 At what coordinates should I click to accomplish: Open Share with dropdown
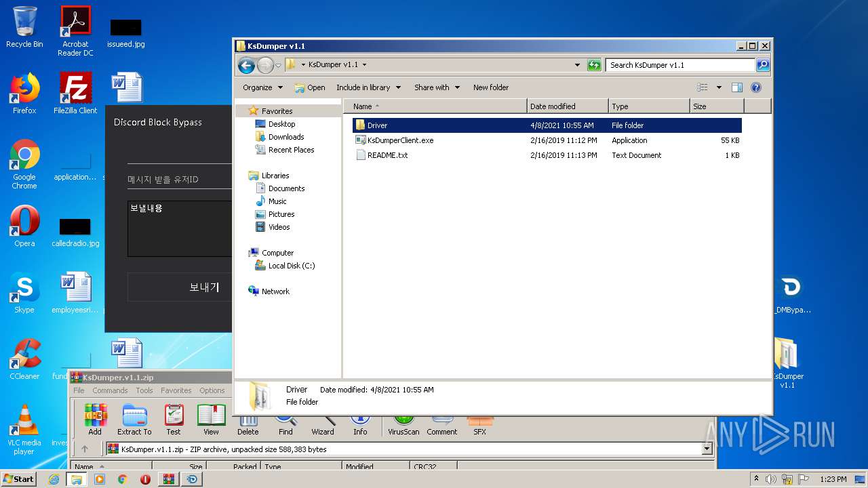click(x=437, y=87)
